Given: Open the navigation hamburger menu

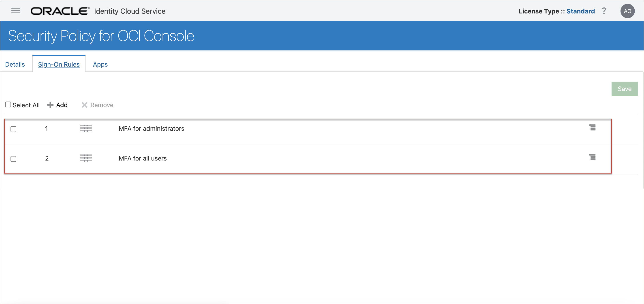Looking at the screenshot, I should tap(16, 11).
